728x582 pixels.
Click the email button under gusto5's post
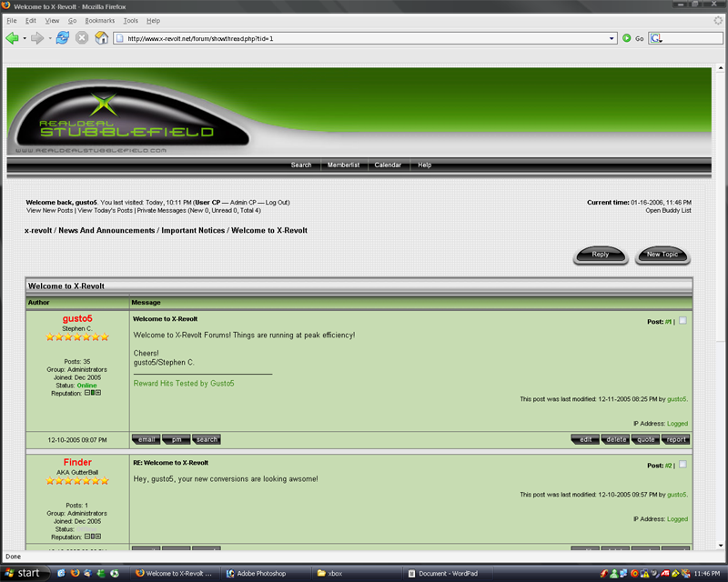pos(147,439)
